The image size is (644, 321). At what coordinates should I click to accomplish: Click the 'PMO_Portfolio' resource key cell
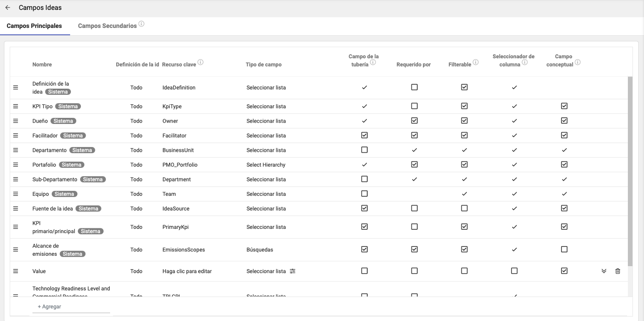point(180,165)
